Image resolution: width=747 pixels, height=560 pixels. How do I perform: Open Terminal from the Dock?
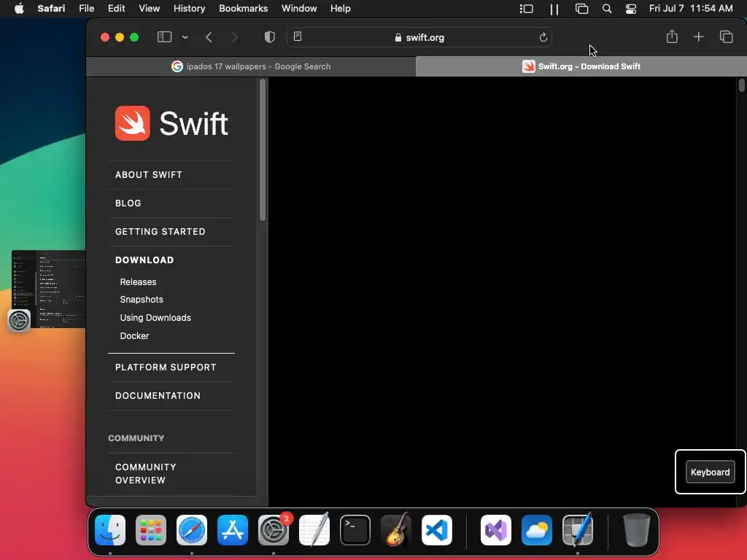355,529
